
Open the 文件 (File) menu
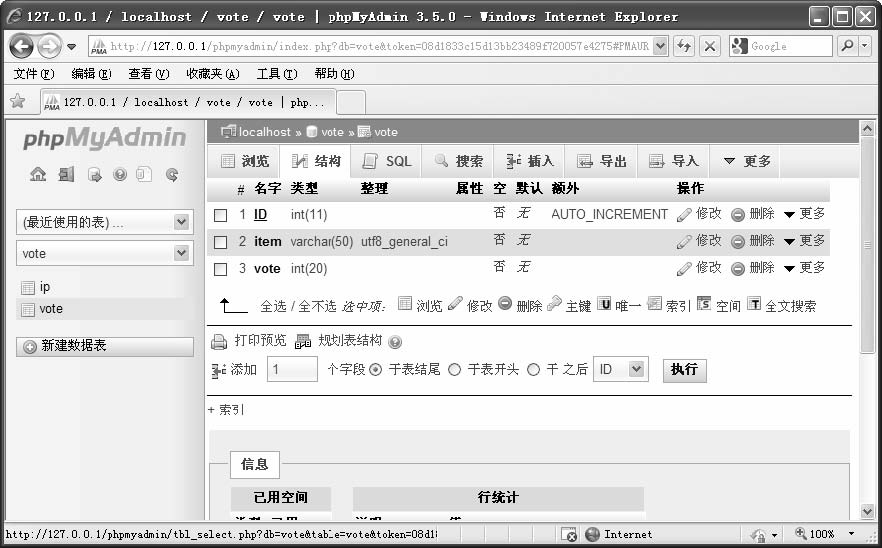point(34,74)
